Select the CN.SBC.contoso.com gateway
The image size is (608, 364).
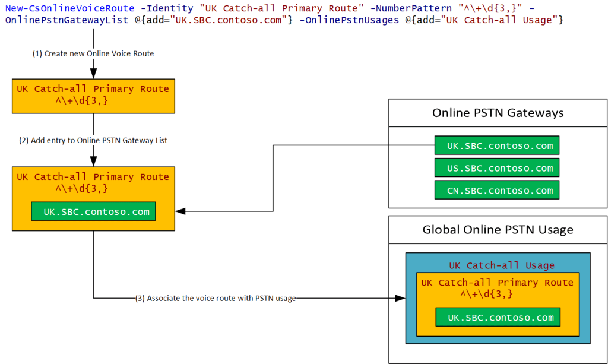tap(497, 191)
